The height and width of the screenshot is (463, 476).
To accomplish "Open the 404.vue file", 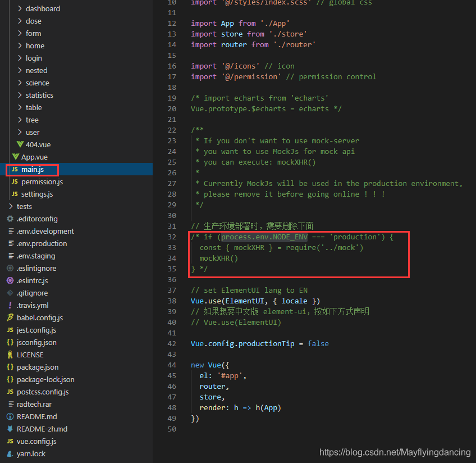I will (x=38, y=144).
